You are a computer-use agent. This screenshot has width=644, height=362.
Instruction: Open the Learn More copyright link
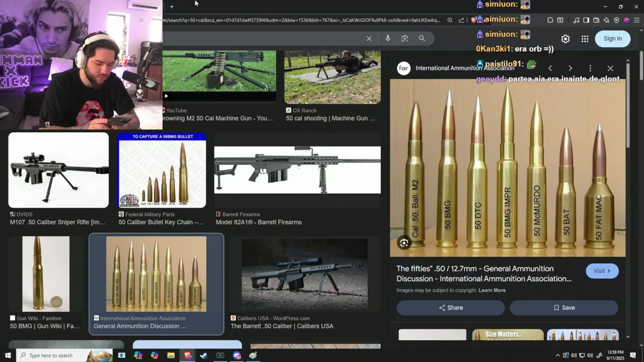click(492, 290)
